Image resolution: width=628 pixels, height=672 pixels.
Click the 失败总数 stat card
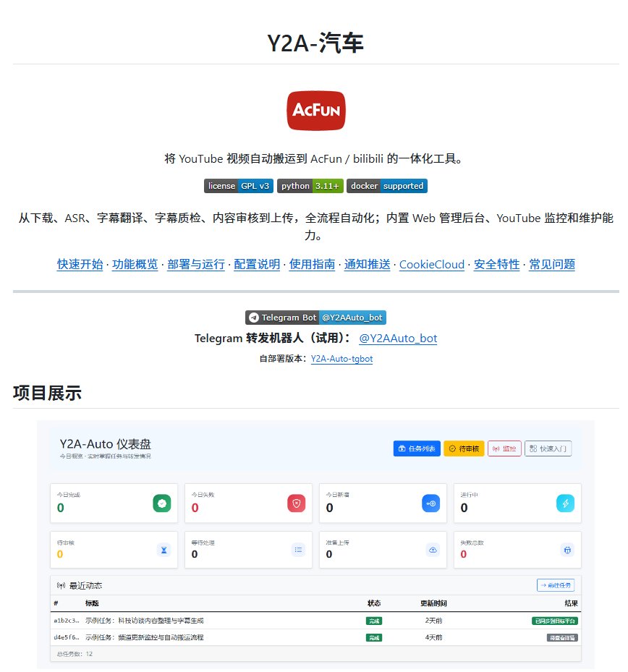(x=517, y=550)
